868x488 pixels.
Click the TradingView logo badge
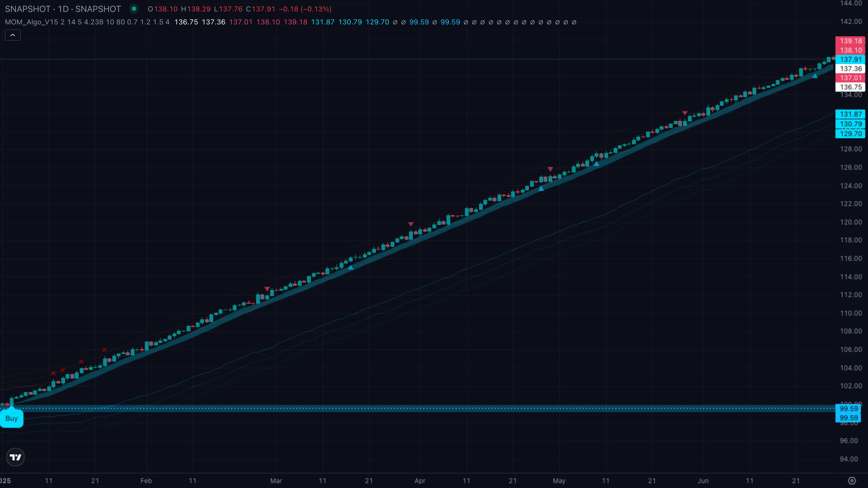(15, 457)
